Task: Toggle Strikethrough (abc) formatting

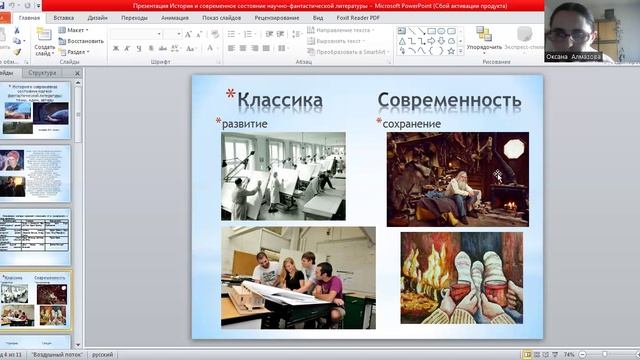Action: pyautogui.click(x=162, y=49)
